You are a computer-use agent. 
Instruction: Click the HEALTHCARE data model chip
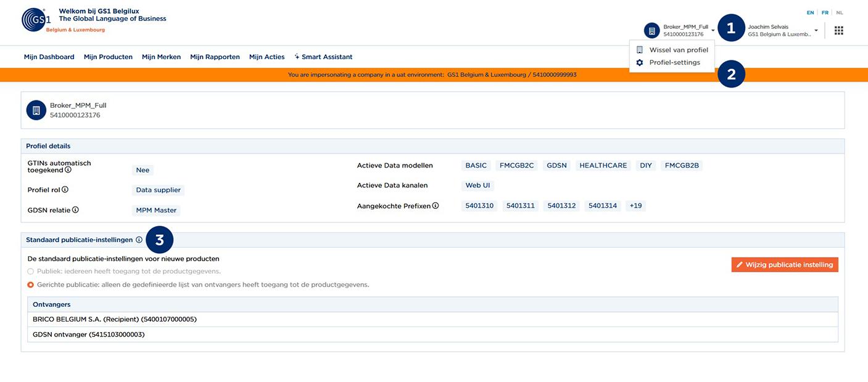pos(603,166)
